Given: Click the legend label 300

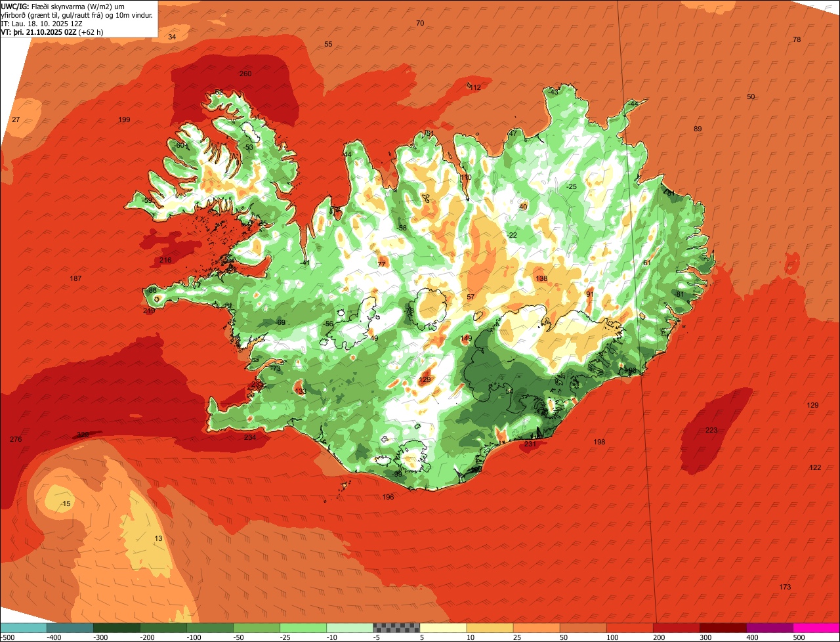Looking at the screenshot, I should [x=705, y=637].
